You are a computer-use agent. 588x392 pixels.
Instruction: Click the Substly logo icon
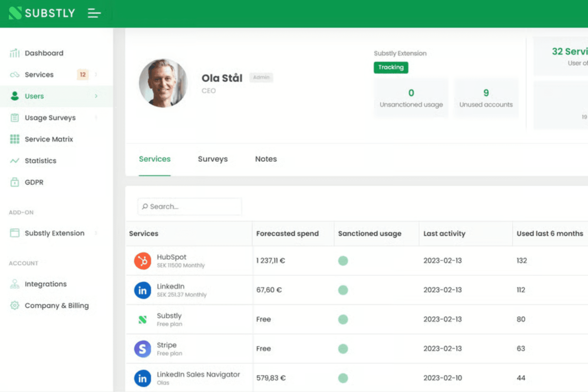[15, 13]
